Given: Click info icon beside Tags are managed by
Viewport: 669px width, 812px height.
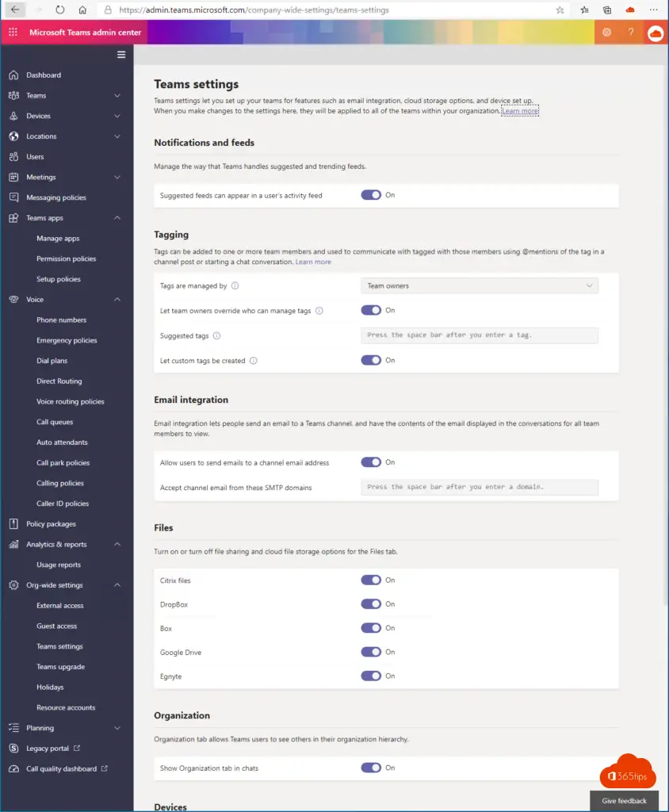Looking at the screenshot, I should click(235, 286).
